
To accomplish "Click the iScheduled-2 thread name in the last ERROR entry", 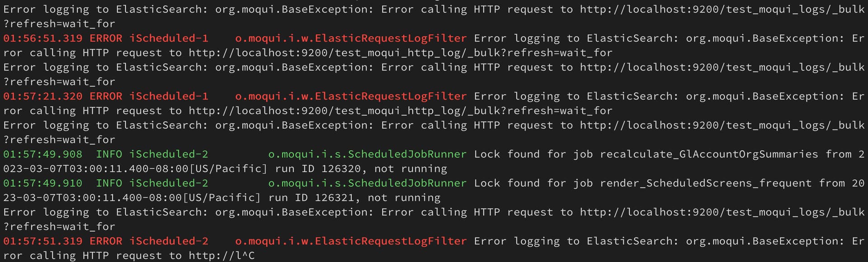I will point(169,241).
